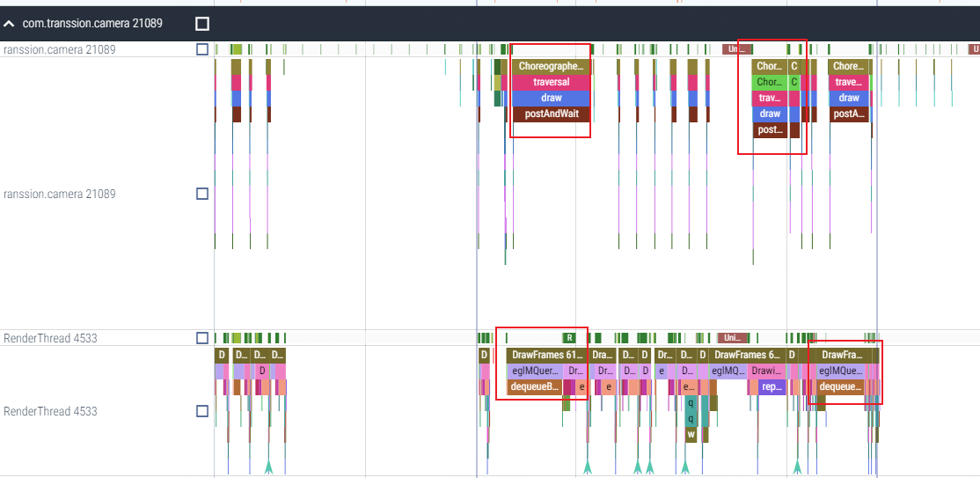The height and width of the screenshot is (478, 980).
Task: Select the orange dequeueB... slice
Action: click(534, 387)
